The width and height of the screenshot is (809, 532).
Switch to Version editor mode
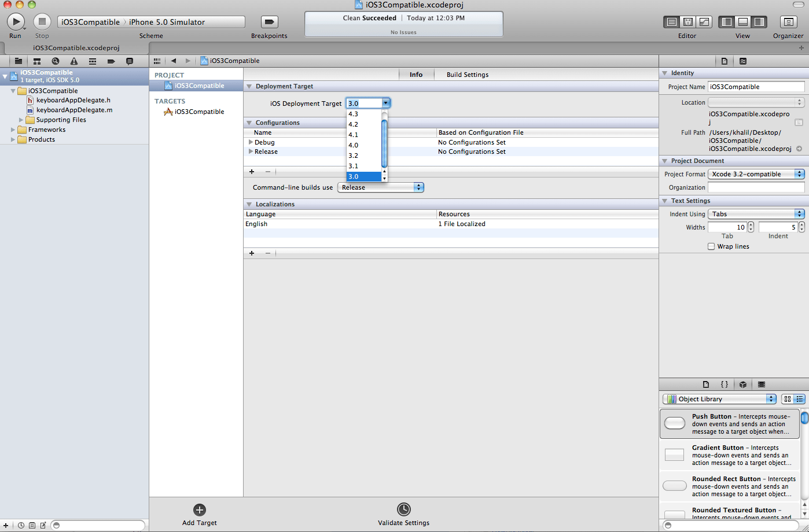704,22
